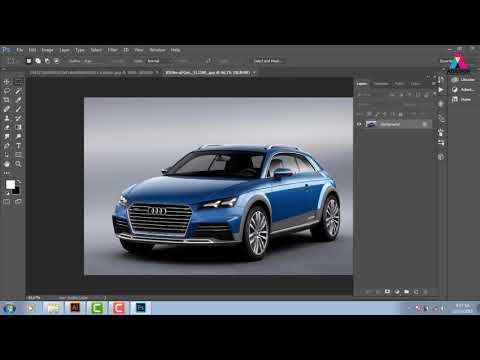This screenshot has width=480, height=360.
Task: Select the Horizontal Type tool
Action: (x=18, y=146)
